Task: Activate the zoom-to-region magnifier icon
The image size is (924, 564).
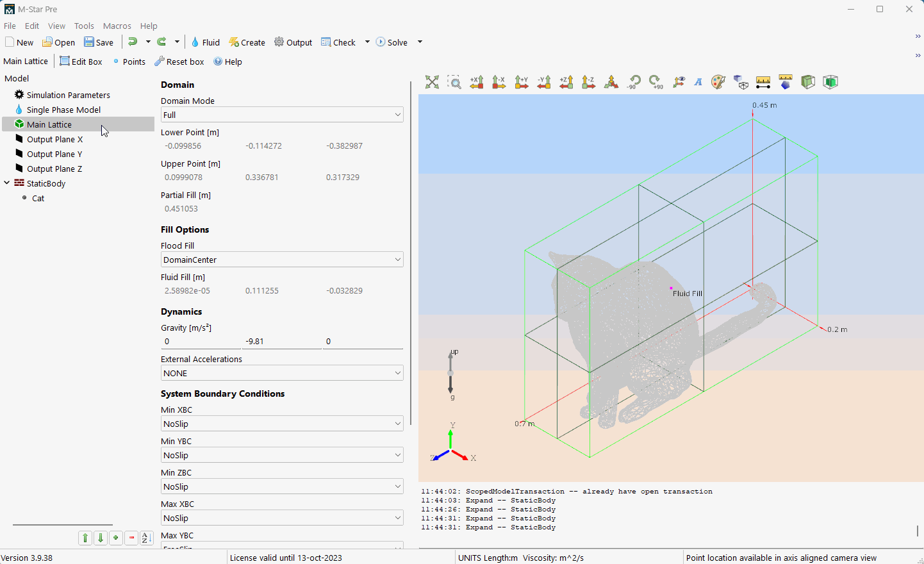Action: click(x=454, y=82)
